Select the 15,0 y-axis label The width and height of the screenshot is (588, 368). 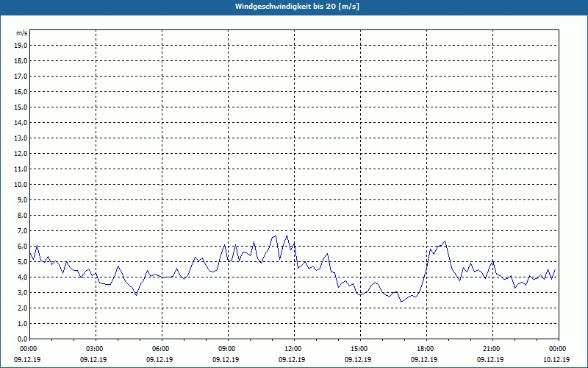[x=21, y=107]
